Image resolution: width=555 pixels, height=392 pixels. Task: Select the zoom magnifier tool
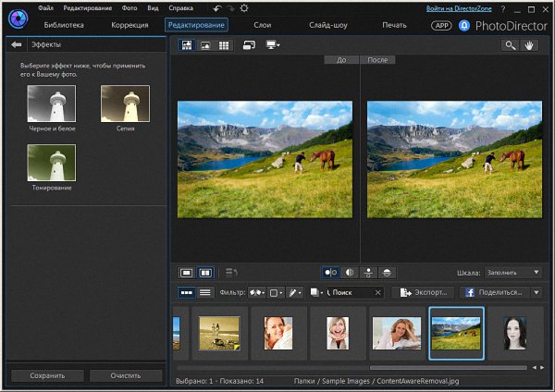click(x=510, y=44)
